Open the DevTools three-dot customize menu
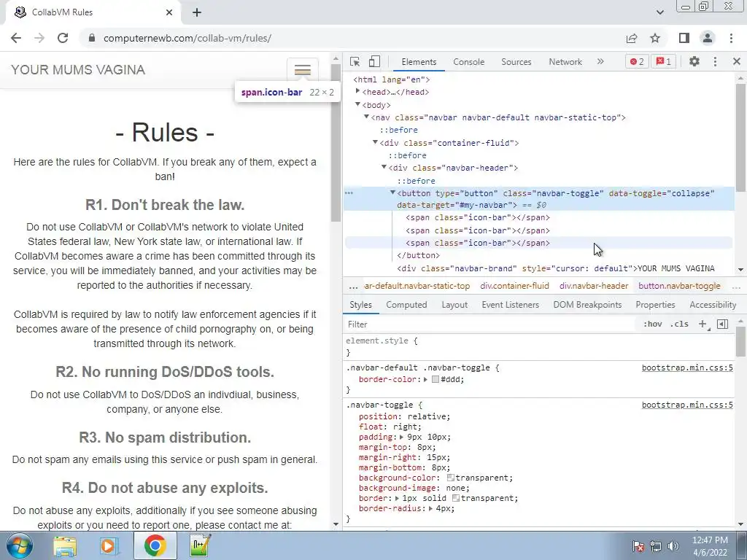This screenshot has width=747, height=560. (715, 61)
